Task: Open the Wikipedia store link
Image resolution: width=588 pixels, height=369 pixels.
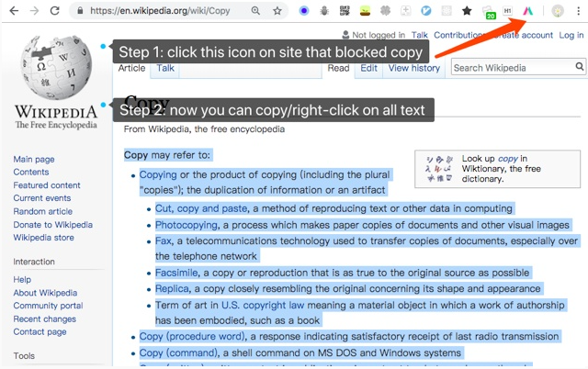Action: point(43,238)
